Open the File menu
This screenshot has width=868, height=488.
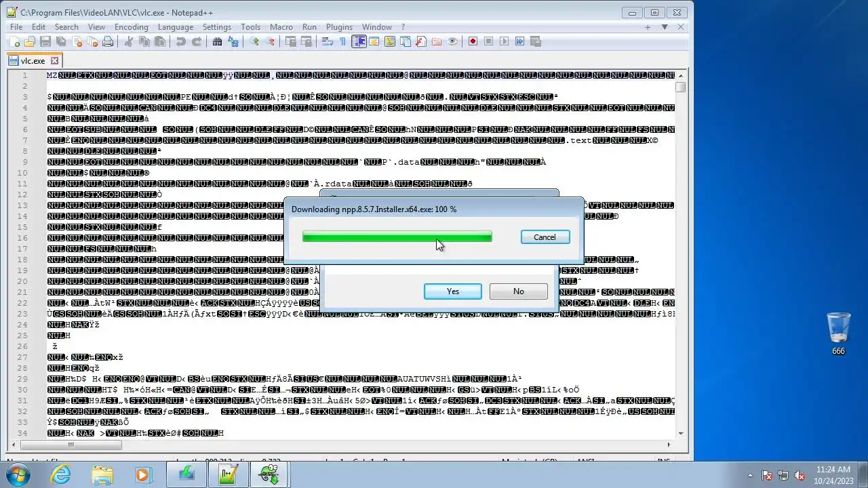16,27
